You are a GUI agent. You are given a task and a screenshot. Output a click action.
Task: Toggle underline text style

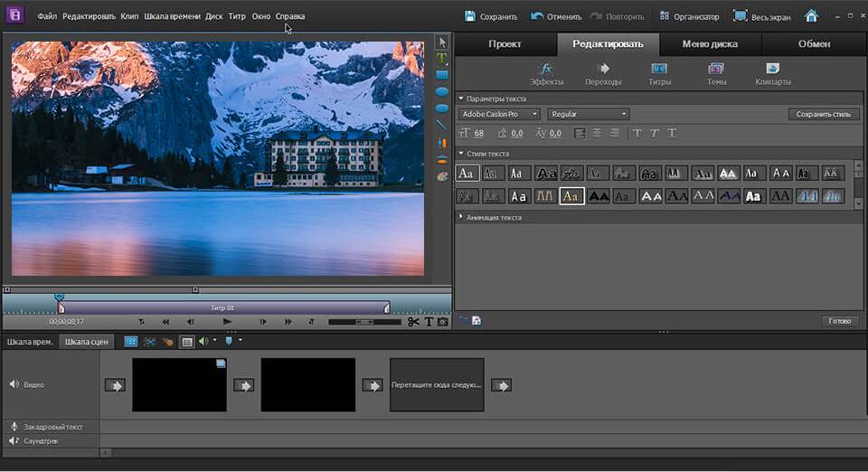672,133
